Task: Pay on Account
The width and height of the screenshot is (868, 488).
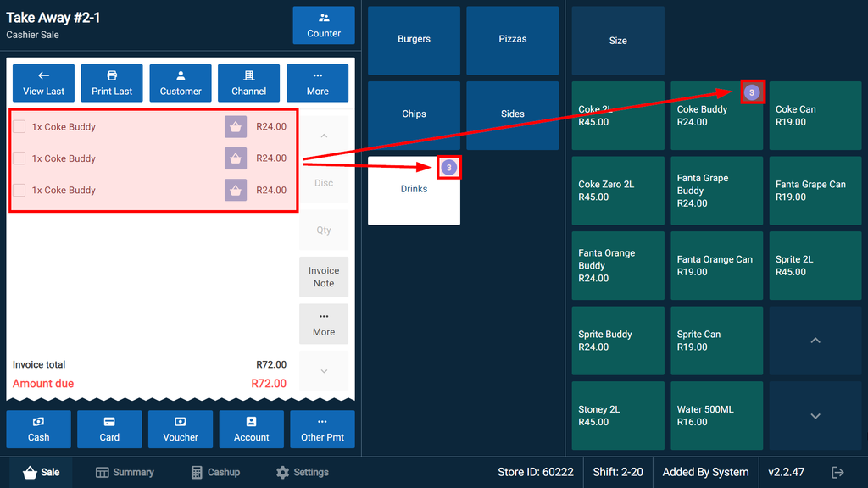Action: 251,430
